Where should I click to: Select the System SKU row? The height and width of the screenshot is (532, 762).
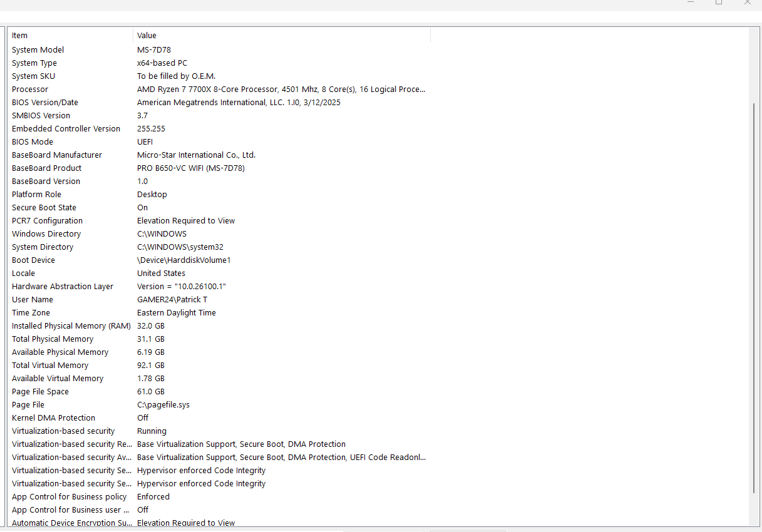[219, 76]
